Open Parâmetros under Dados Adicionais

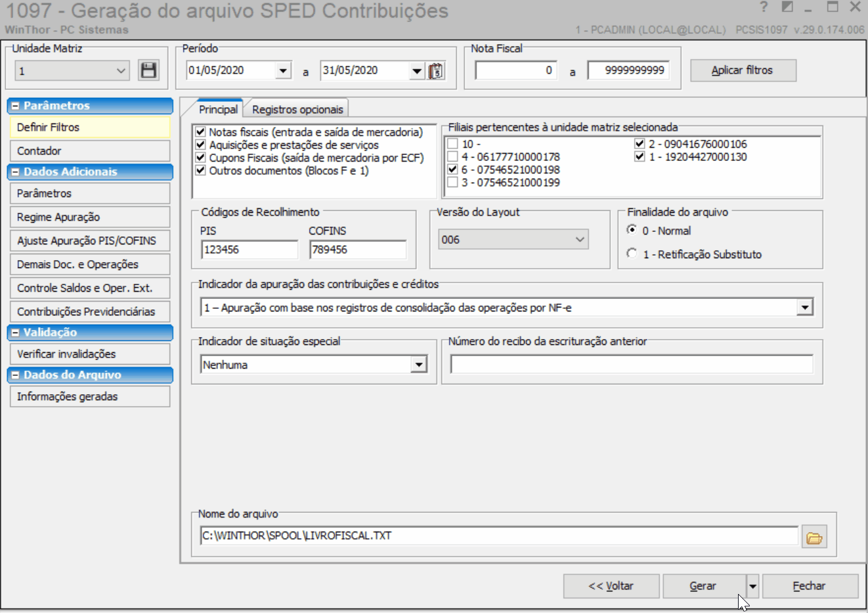90,194
